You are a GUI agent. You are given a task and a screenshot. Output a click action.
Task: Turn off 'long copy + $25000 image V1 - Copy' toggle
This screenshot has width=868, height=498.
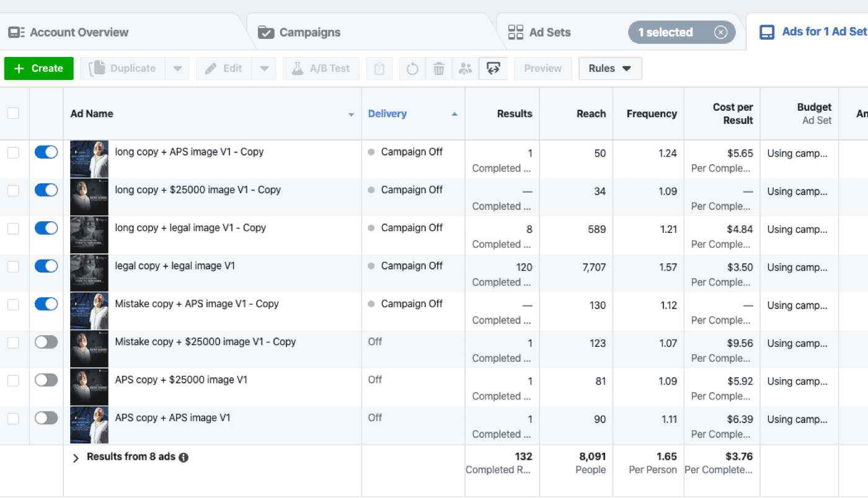point(46,190)
